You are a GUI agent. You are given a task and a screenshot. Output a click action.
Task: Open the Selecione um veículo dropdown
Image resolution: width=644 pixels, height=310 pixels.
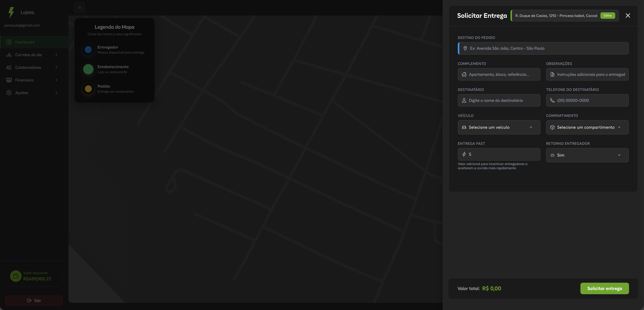click(x=499, y=127)
